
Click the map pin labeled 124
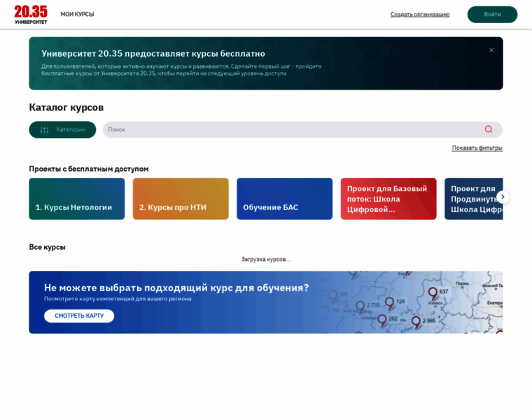pyautogui.click(x=389, y=304)
